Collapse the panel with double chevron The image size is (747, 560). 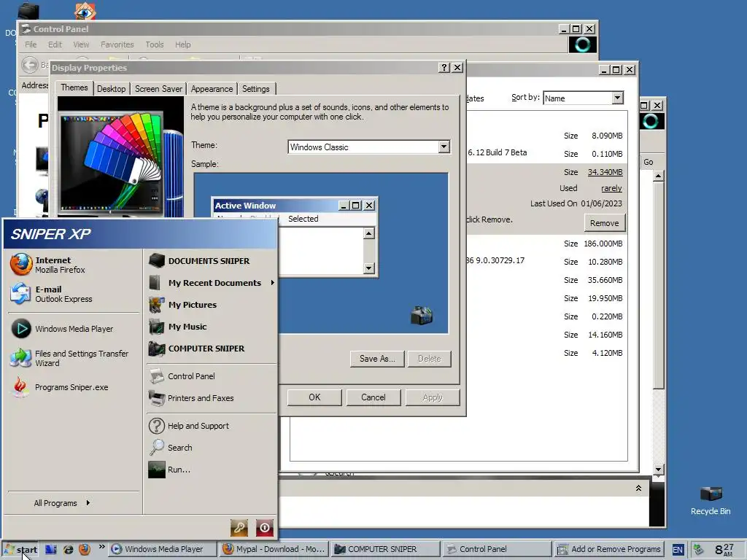pyautogui.click(x=638, y=488)
